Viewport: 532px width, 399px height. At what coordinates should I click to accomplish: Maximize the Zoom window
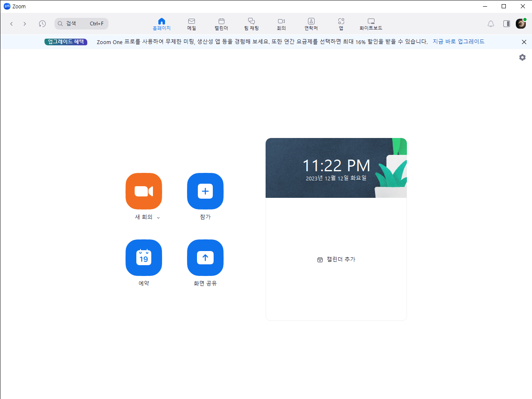pyautogui.click(x=504, y=6)
